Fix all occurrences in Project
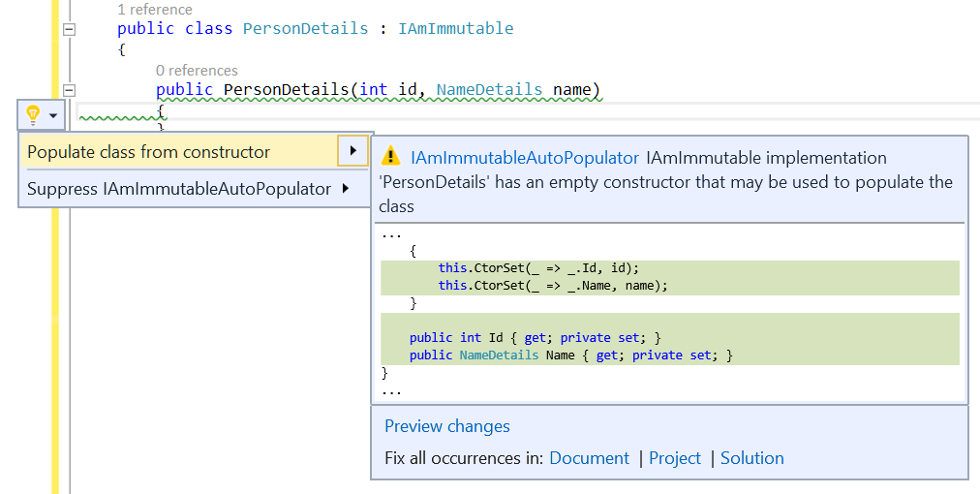This screenshot has width=980, height=494. pos(675,458)
